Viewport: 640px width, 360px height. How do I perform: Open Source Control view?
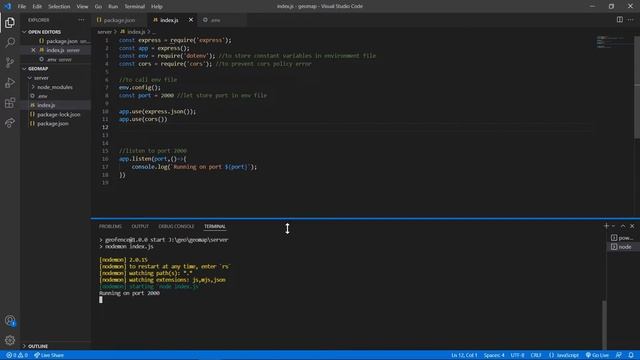[x=10, y=62]
